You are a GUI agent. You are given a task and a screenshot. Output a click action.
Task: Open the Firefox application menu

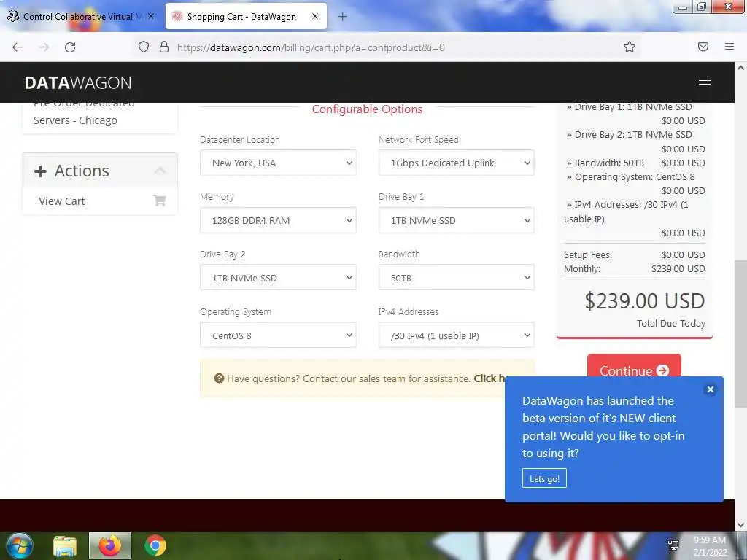729,47
